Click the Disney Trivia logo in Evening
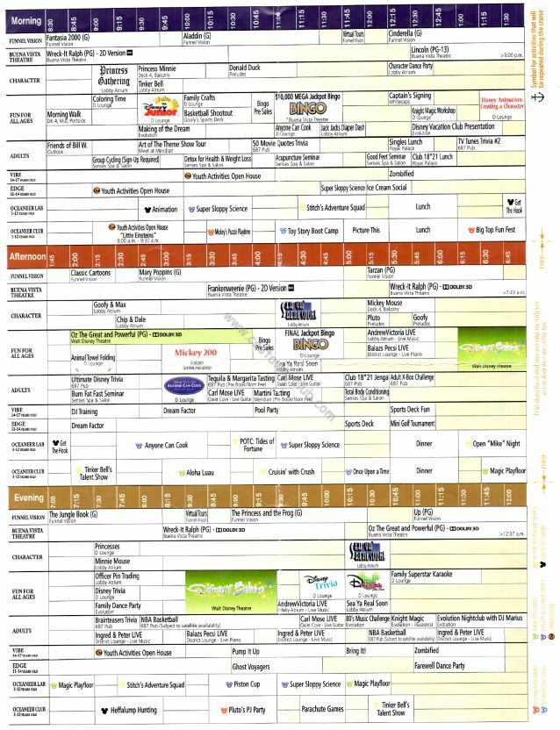 pos(322,583)
